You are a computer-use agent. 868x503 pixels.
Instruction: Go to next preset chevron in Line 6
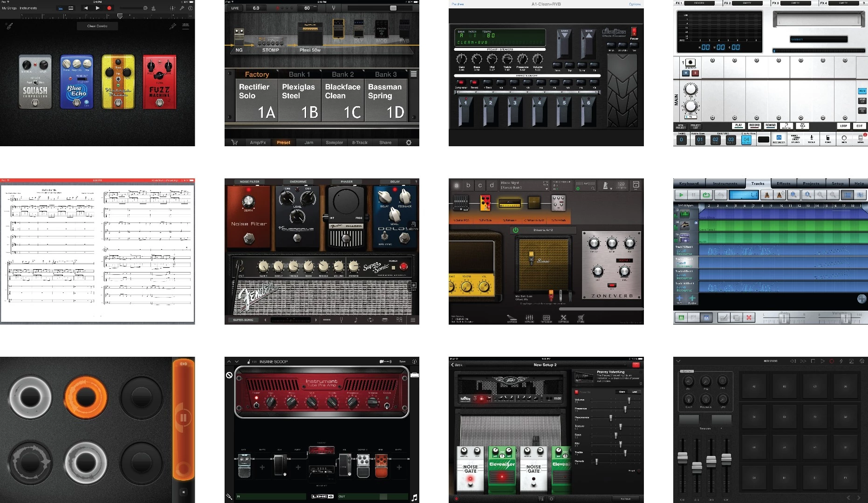point(237,361)
